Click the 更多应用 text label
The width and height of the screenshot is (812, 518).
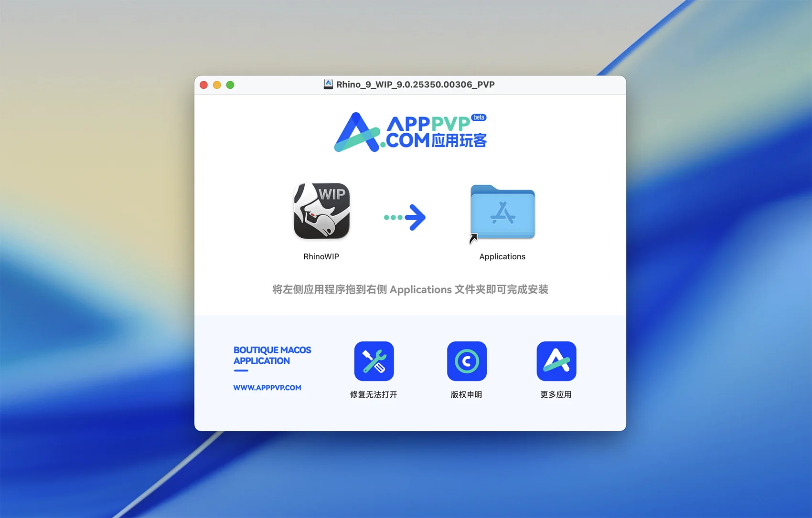[556, 394]
